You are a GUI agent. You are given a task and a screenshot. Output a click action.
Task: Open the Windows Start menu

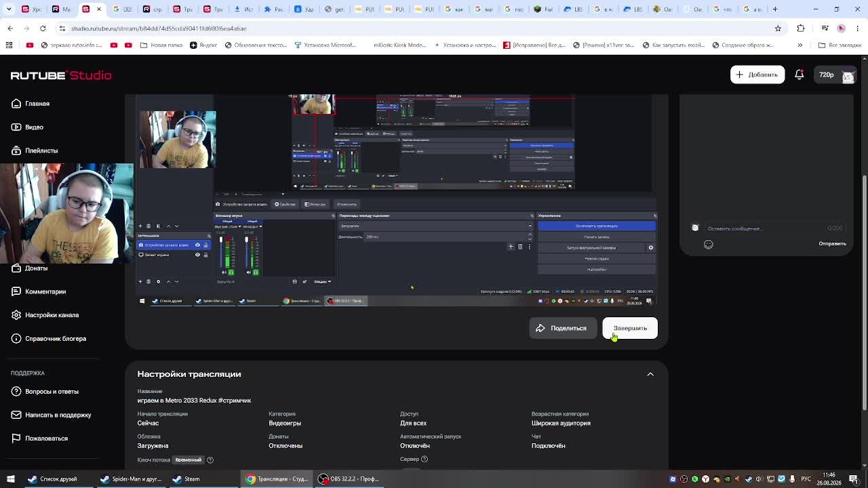(x=10, y=479)
